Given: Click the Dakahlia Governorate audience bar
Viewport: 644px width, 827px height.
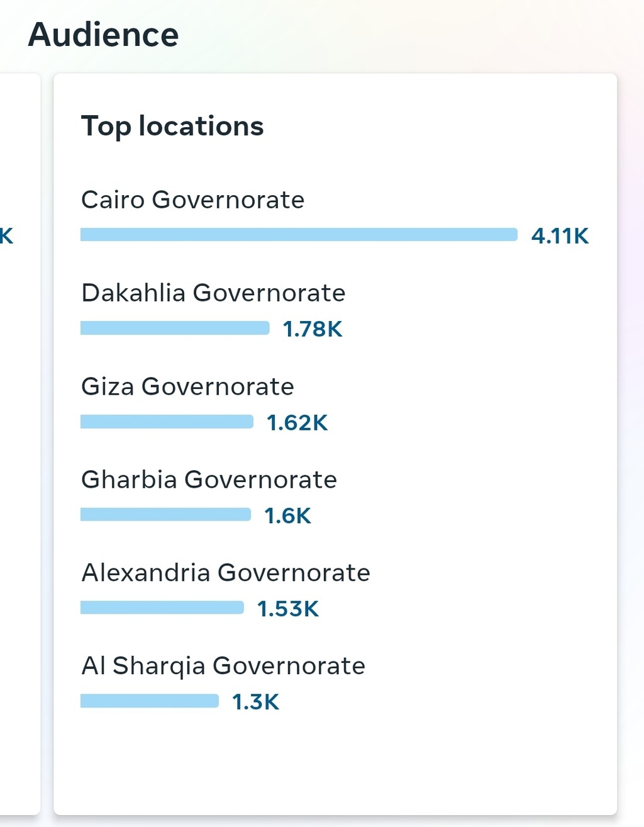Looking at the screenshot, I should [x=175, y=328].
